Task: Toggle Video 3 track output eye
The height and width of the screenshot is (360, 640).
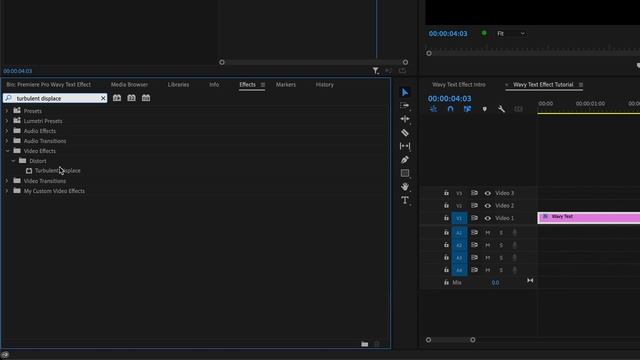Action: pos(487,193)
